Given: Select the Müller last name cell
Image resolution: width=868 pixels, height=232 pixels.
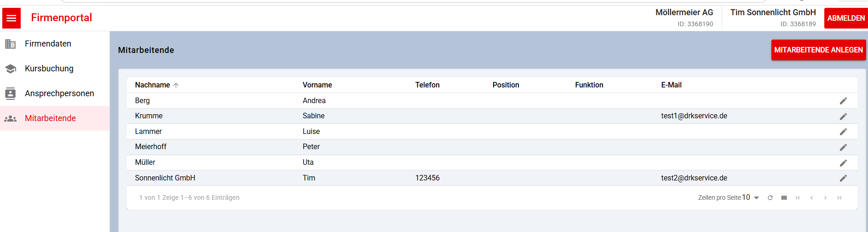Looking at the screenshot, I should (145, 162).
